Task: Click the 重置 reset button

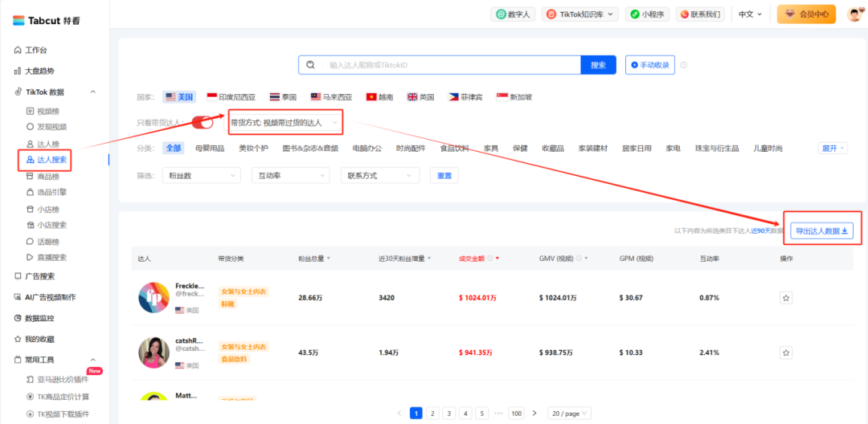Action: tap(444, 175)
